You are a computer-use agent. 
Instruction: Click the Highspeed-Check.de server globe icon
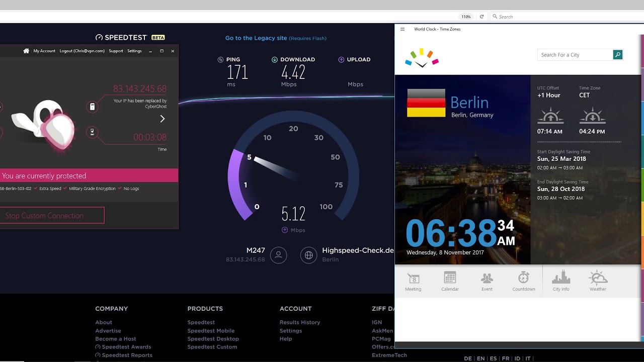[x=309, y=255]
